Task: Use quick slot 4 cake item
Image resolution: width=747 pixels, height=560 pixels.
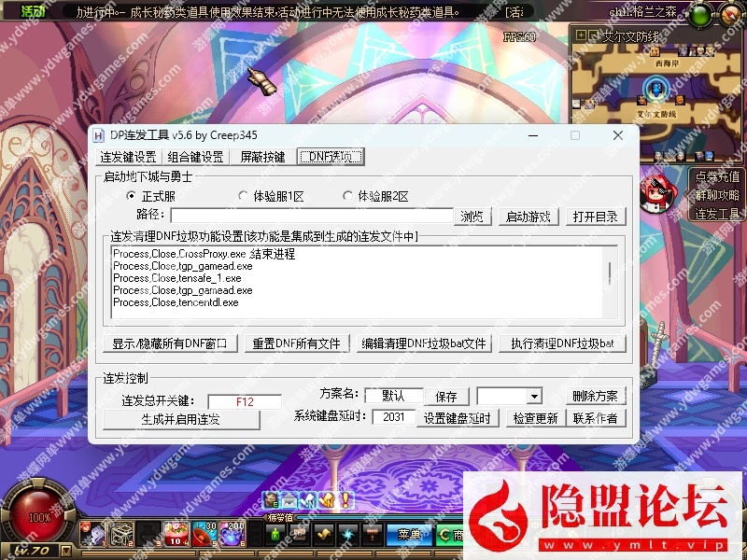Action: tap(176, 533)
